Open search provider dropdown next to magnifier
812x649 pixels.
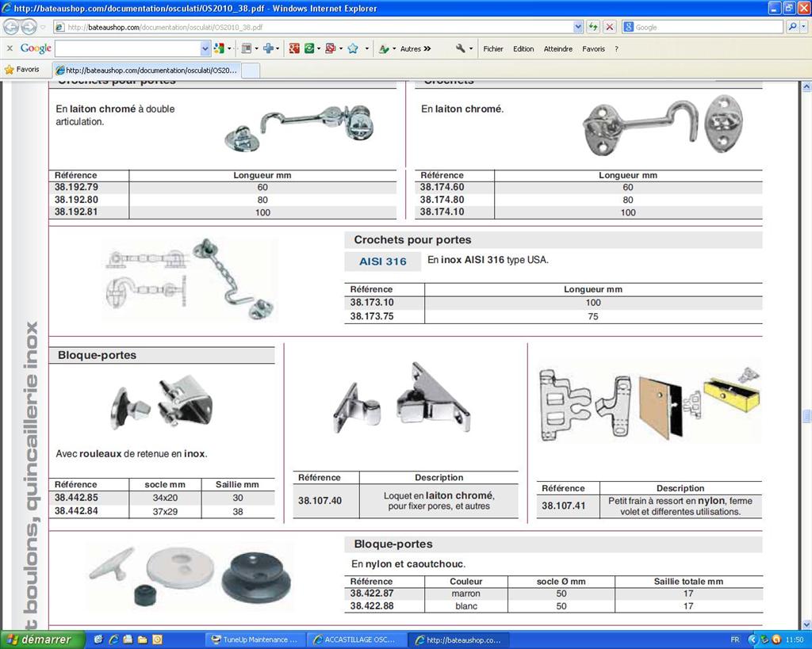pos(804,27)
